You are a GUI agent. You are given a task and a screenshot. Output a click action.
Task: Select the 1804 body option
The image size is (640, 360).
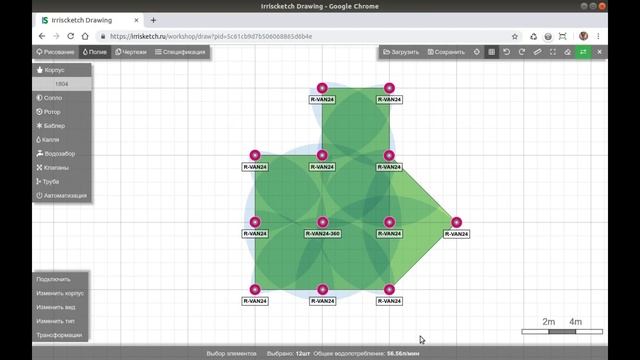(62, 84)
